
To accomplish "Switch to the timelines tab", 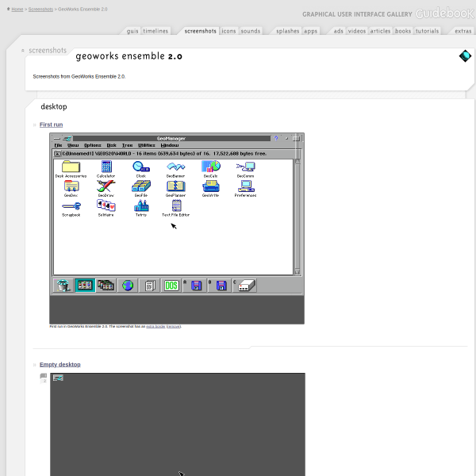I will tap(155, 31).
